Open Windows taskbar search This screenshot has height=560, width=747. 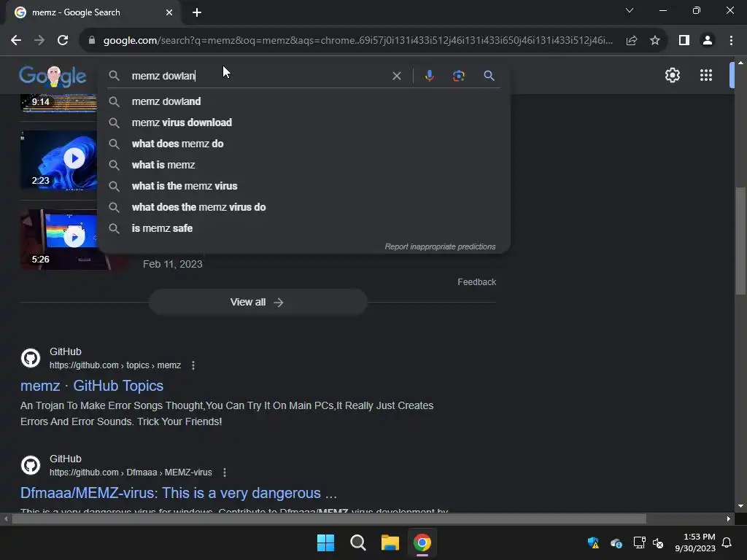click(x=357, y=542)
